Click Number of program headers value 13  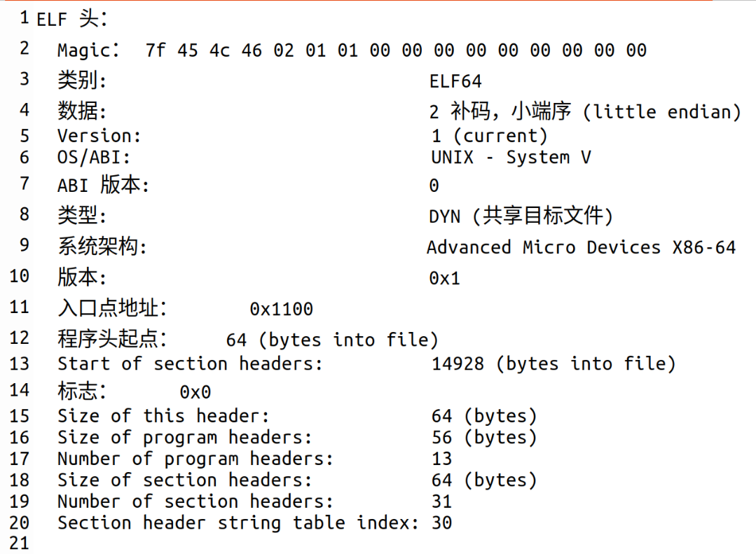(x=441, y=459)
